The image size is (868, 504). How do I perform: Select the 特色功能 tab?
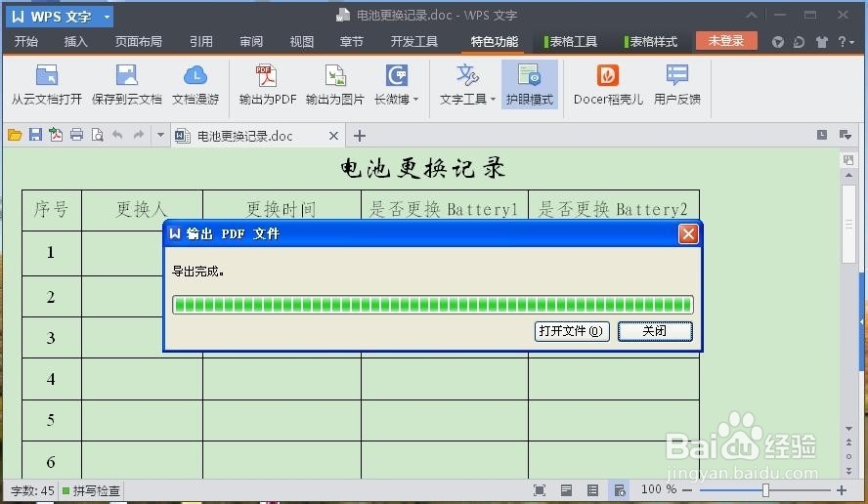tap(495, 41)
